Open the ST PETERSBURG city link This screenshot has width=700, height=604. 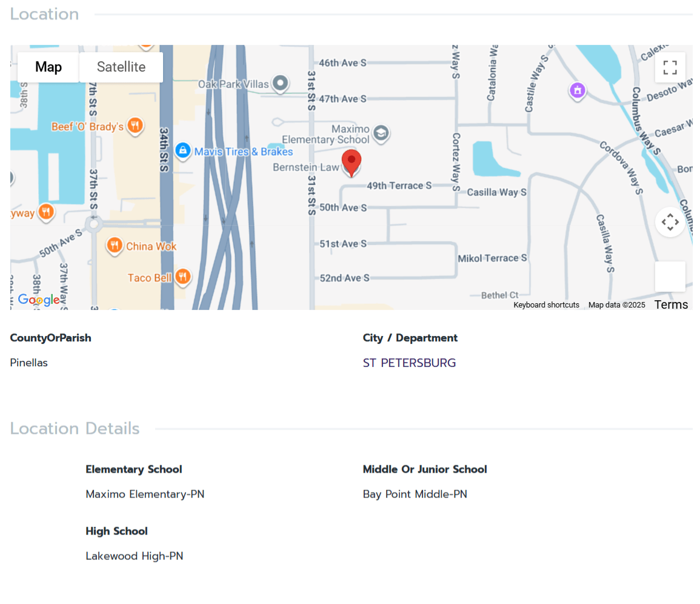coord(409,363)
